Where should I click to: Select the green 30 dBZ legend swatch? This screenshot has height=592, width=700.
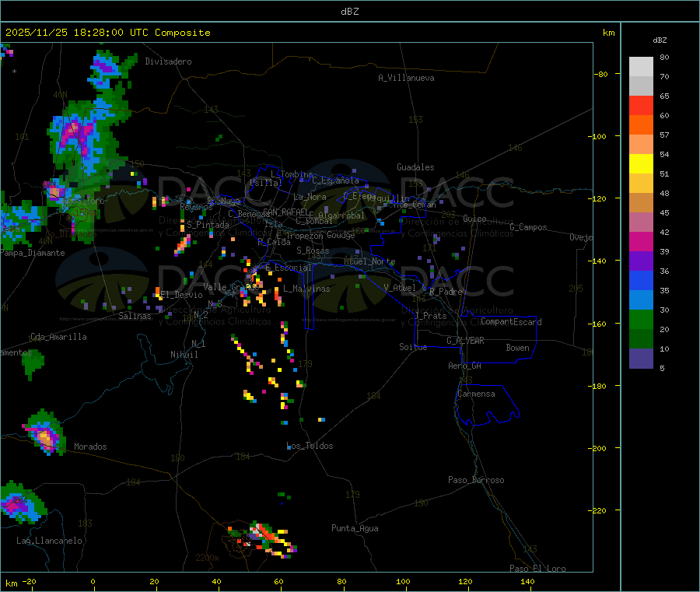(641, 319)
